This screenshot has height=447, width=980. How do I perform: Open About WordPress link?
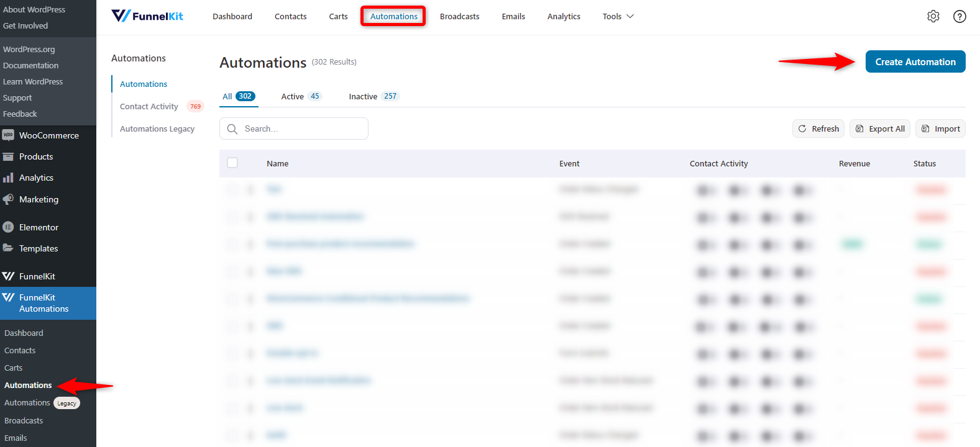pos(34,9)
